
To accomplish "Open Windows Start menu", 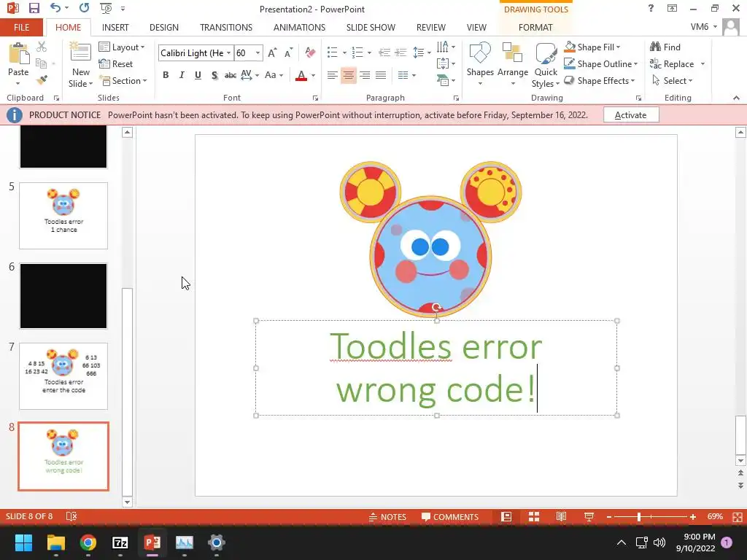I will 23,542.
